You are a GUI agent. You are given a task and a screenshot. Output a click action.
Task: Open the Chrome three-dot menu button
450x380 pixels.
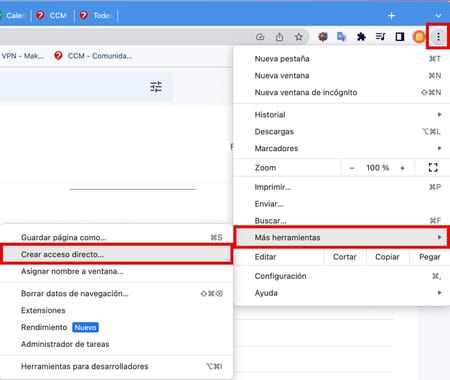(x=438, y=37)
